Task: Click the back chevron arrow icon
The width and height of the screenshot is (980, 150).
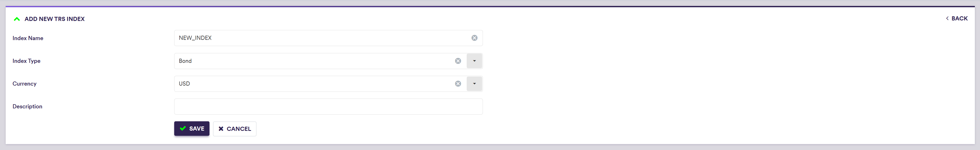Action: pyautogui.click(x=947, y=18)
